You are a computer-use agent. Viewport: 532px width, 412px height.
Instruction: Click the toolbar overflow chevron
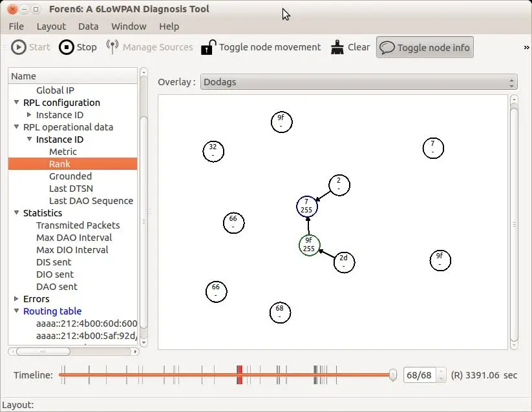[526, 47]
